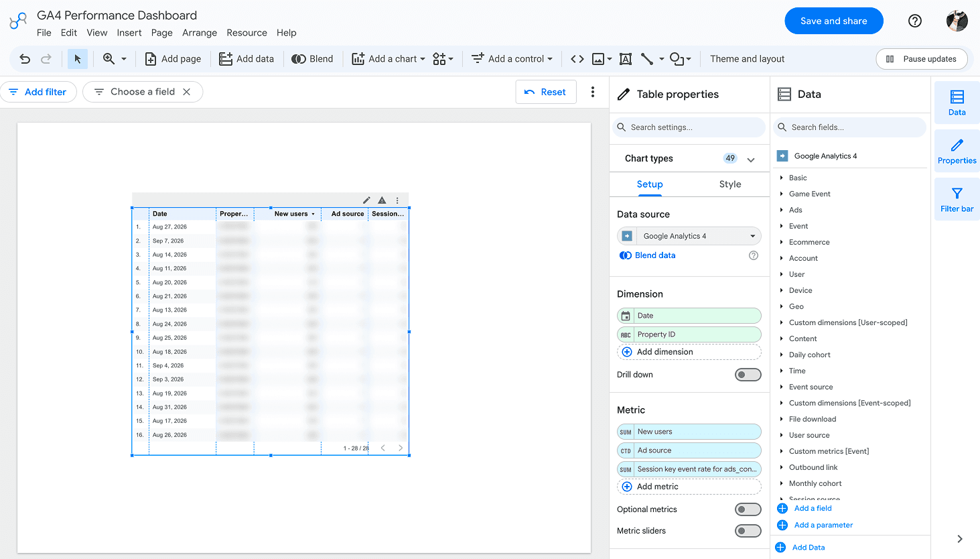The image size is (980, 559).
Task: Remove the Choose a field filter
Action: point(187,92)
